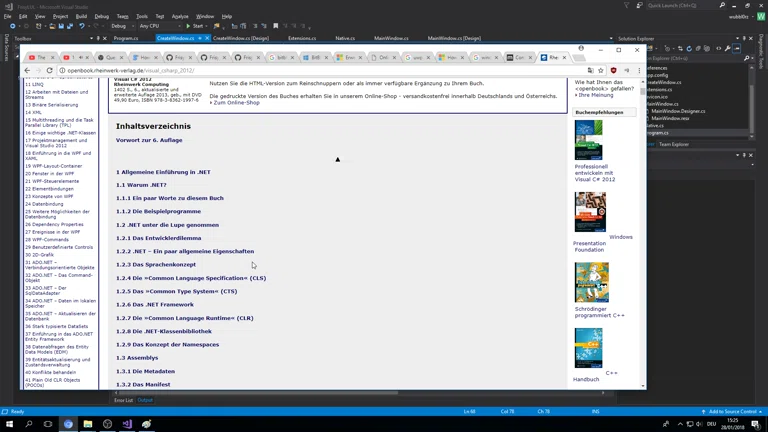Click the Solution Explorer vertical scrollbar
Viewport: 768px width, 432px height.
coord(752,100)
